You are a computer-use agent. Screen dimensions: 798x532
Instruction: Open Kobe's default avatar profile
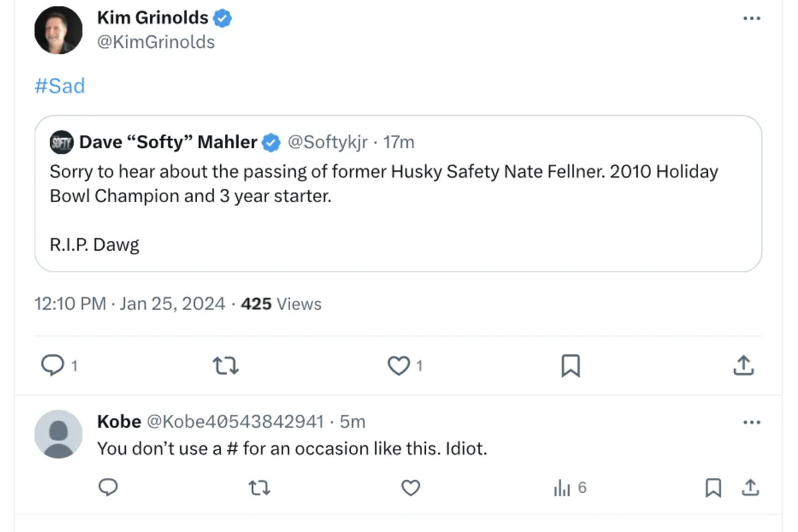click(x=59, y=434)
